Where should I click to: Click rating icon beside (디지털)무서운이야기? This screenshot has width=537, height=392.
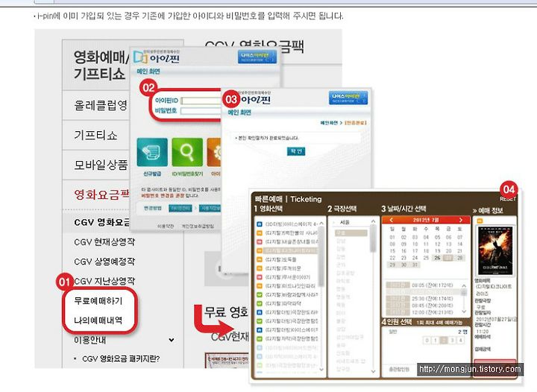point(260,277)
